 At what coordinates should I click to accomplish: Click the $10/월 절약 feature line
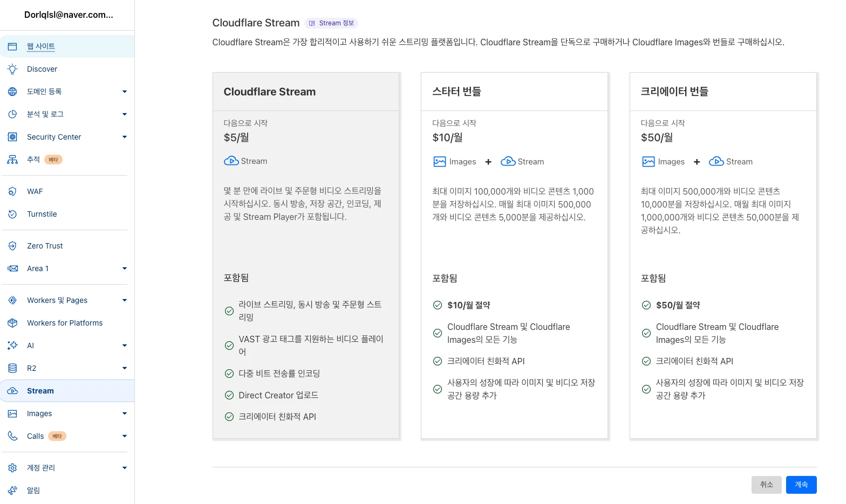[469, 305]
